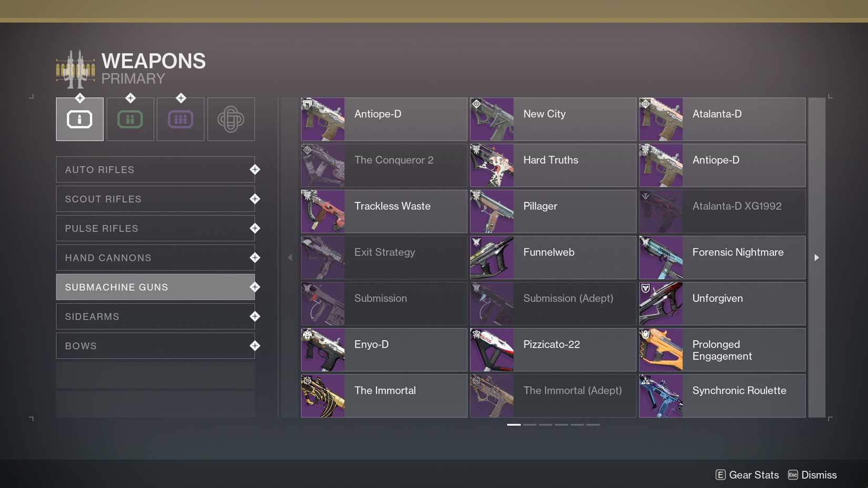
Task: Open Scout Rifles category
Action: pos(155,199)
